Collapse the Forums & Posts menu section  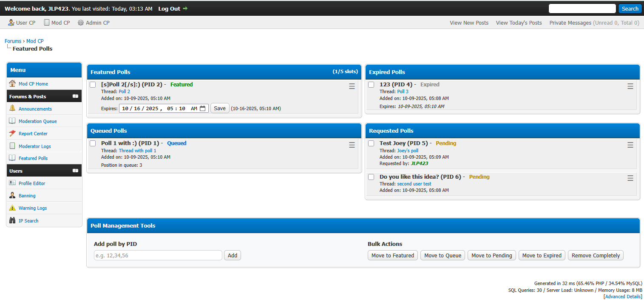[x=75, y=97]
